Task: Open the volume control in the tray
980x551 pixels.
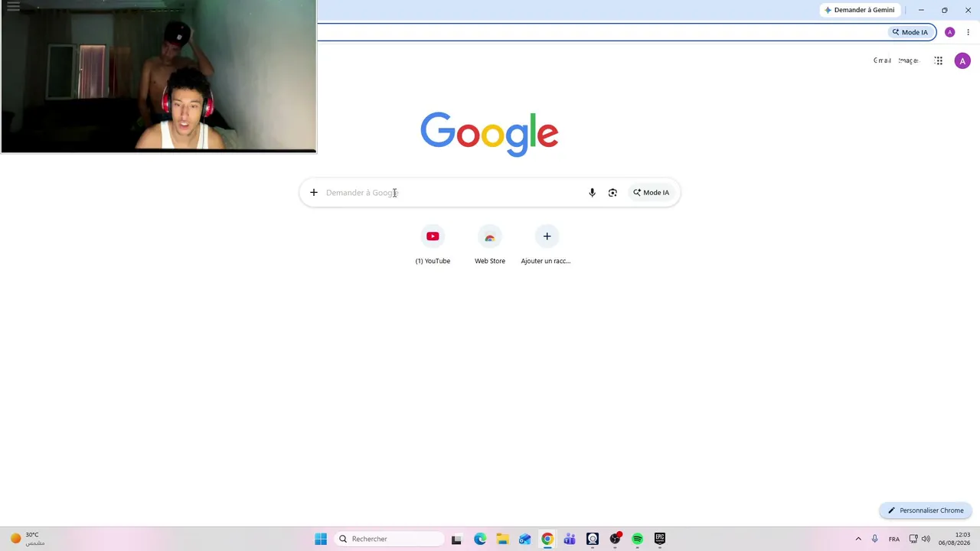Action: tap(926, 539)
